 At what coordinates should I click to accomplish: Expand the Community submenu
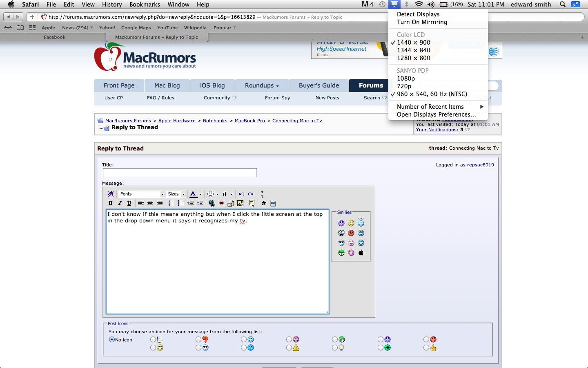tap(220, 98)
